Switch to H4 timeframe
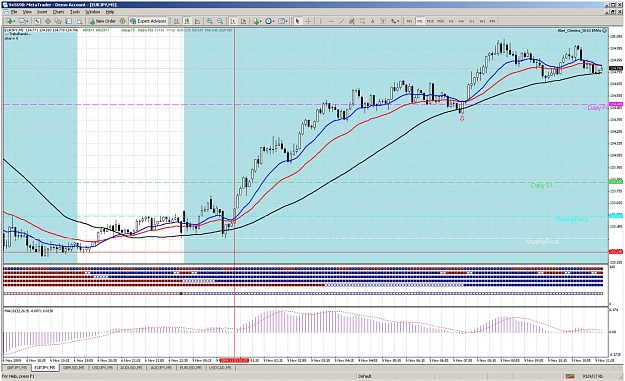Viewport: 625px width, 381px height. (x=462, y=21)
